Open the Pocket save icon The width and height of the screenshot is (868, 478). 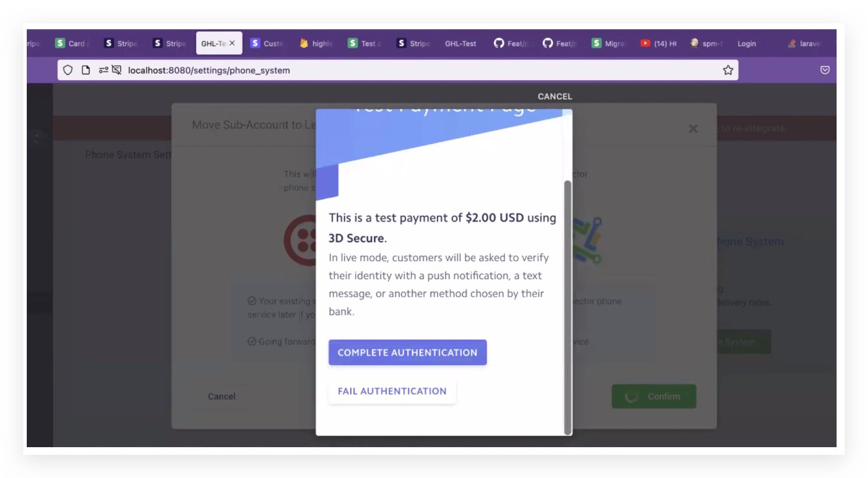tap(825, 70)
